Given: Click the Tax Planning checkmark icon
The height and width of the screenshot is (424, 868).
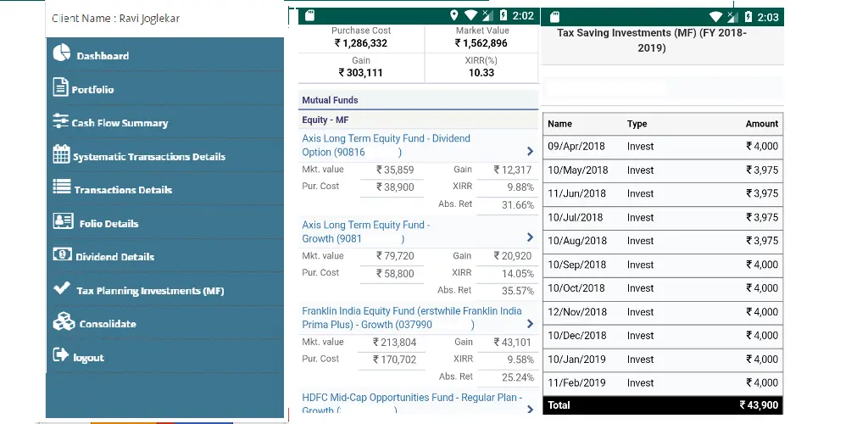Looking at the screenshot, I should [61, 287].
